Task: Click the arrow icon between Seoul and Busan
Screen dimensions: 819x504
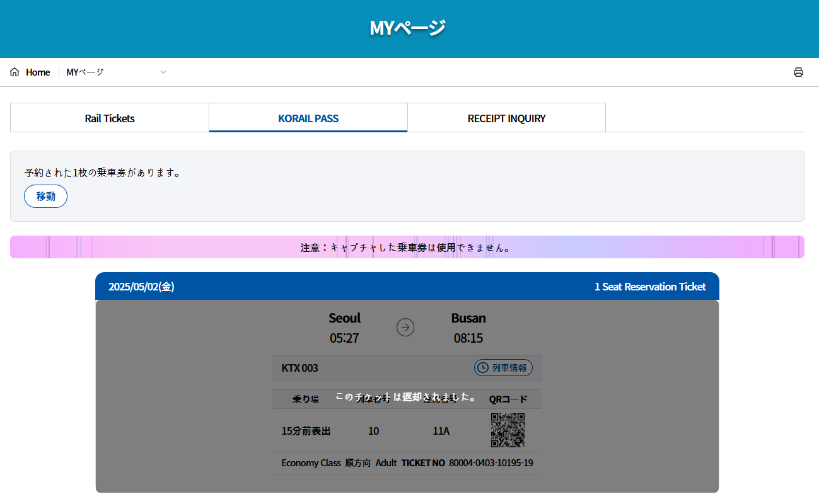Action: coord(405,328)
